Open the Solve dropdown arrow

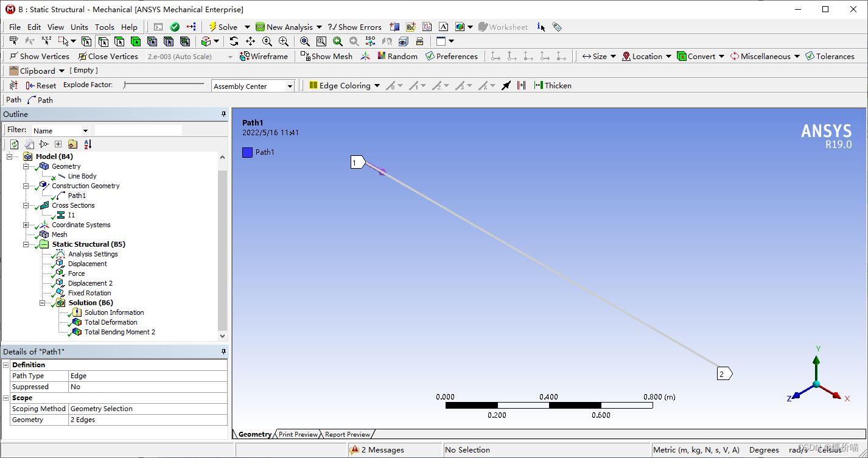click(x=247, y=27)
